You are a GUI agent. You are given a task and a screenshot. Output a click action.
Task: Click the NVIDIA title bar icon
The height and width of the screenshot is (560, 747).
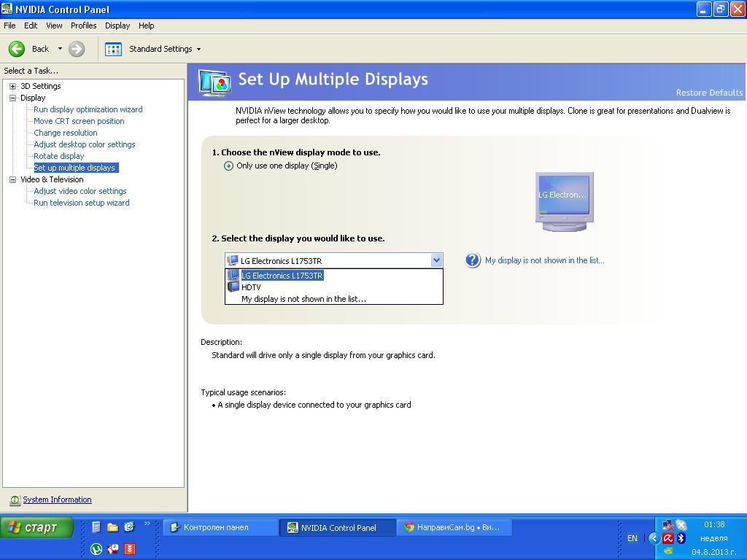7,9
